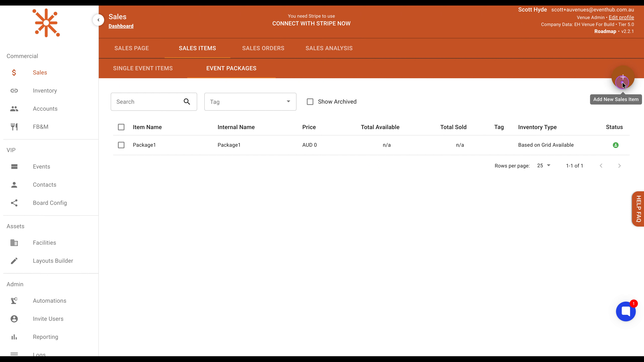
Task: Switch to the SALES ITEMS tab
Action: tap(197, 48)
